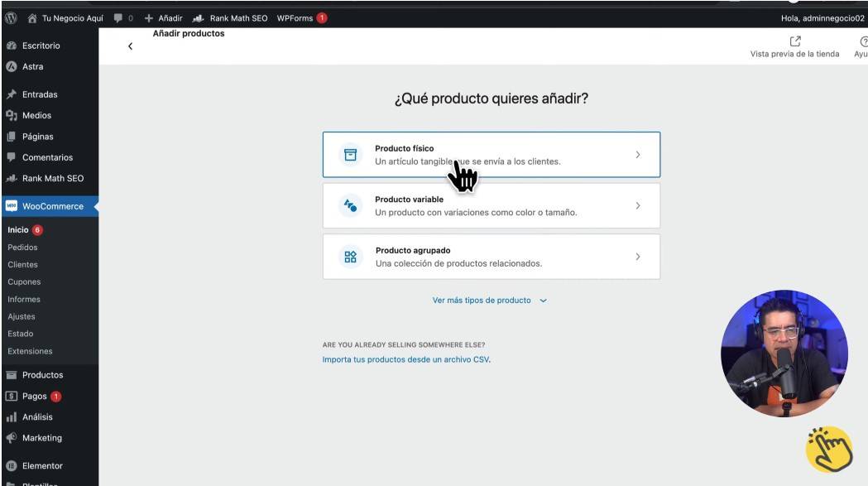Open Comentarios in sidebar
This screenshot has height=486, width=868.
tap(50, 157)
